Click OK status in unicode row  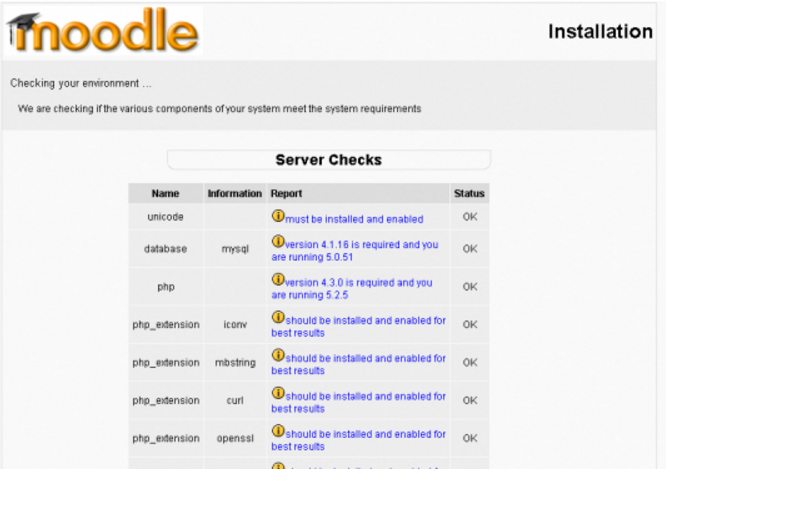click(470, 217)
